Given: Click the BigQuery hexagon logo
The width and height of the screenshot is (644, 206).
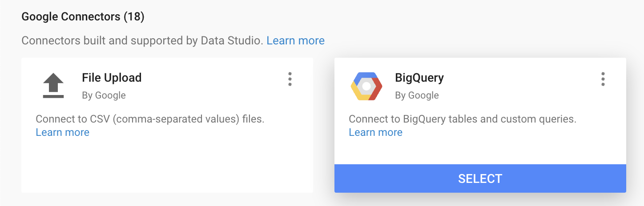Looking at the screenshot, I should click(x=366, y=86).
